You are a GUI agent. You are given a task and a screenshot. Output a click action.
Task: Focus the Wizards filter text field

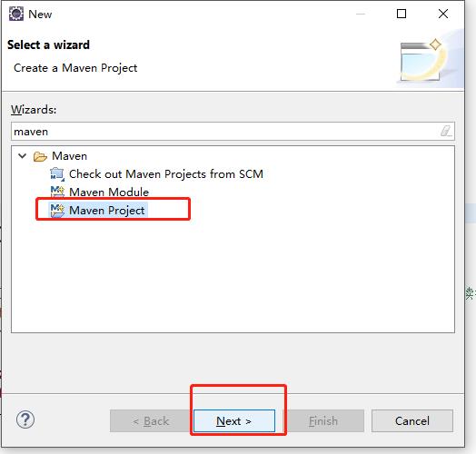(233, 132)
